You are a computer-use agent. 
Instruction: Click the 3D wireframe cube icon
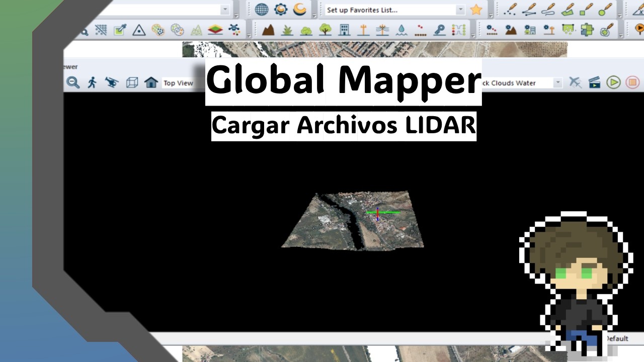[132, 82]
